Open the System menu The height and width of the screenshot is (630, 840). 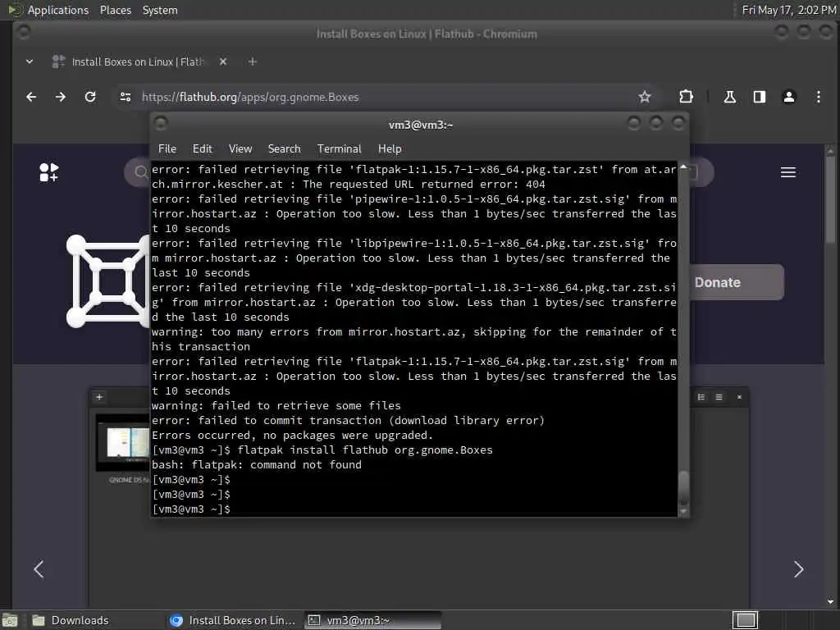coord(160,10)
